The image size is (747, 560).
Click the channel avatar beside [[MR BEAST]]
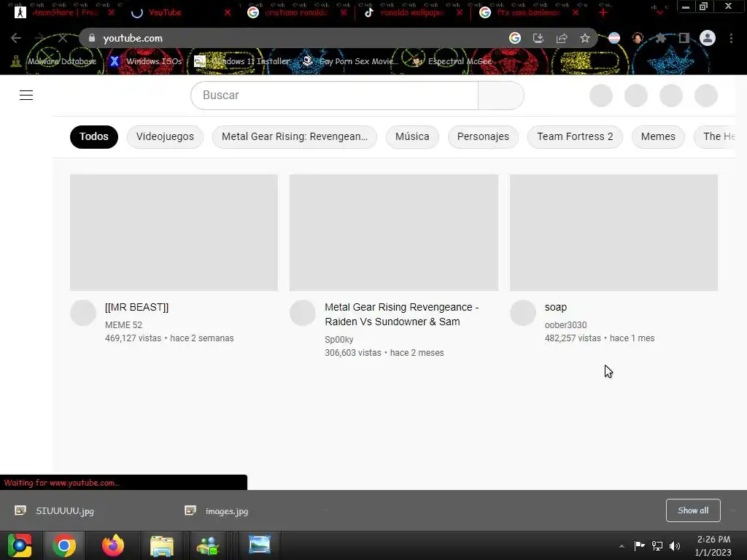point(83,313)
